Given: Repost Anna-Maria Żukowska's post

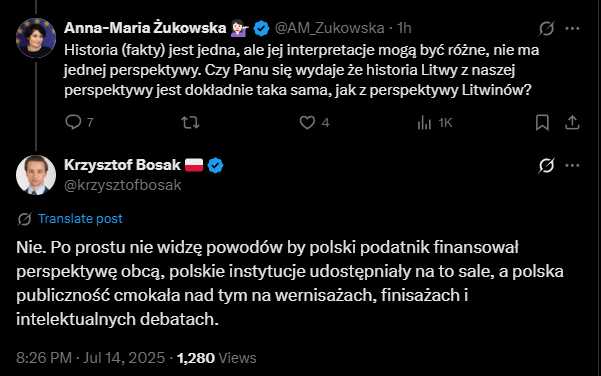Looking at the screenshot, I should click(190, 122).
